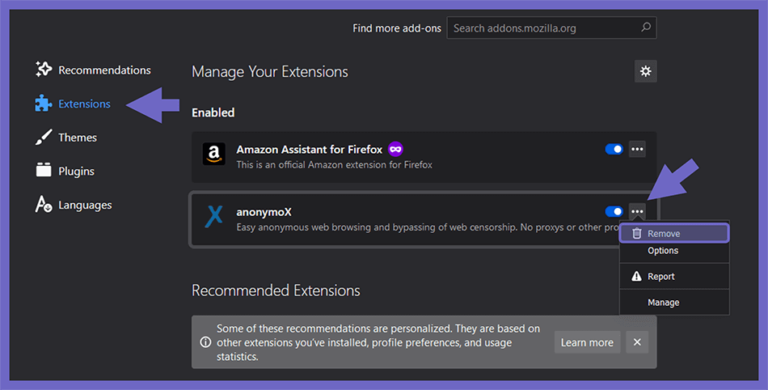Open the Recommendations sparkle icon

tap(43, 69)
